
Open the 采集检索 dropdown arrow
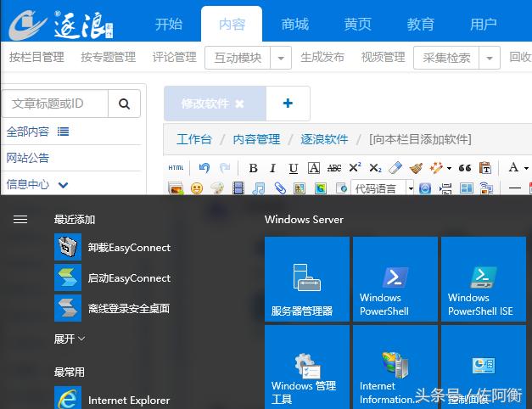pyautogui.click(x=490, y=58)
